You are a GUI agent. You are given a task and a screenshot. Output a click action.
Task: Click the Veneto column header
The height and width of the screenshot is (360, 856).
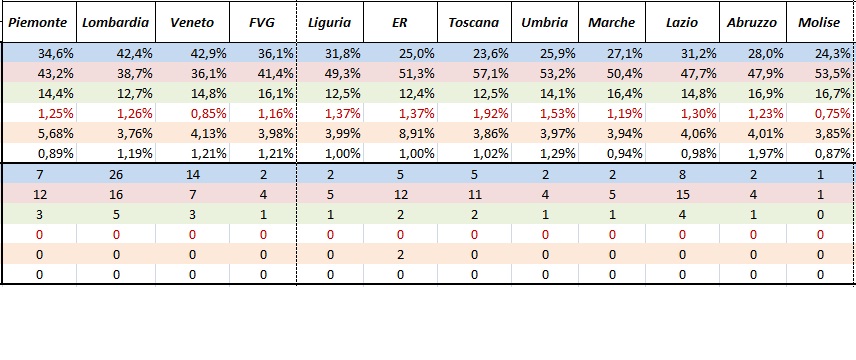192,22
